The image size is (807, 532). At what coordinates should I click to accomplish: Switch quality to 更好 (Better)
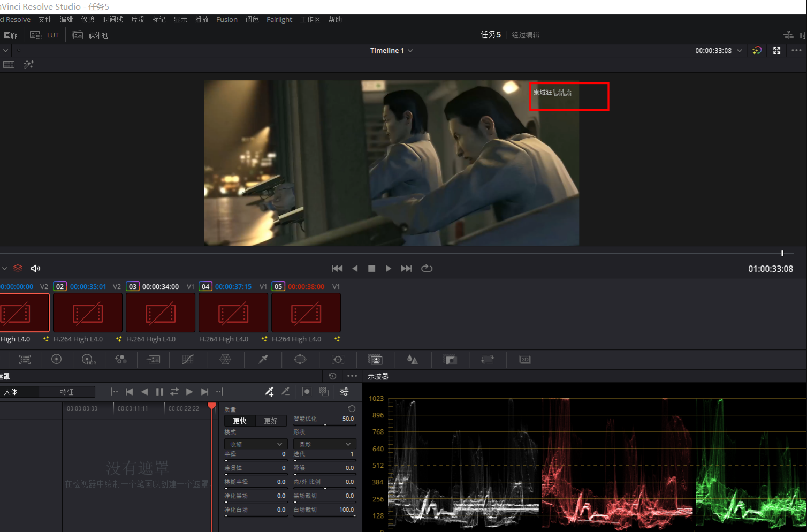point(271,421)
